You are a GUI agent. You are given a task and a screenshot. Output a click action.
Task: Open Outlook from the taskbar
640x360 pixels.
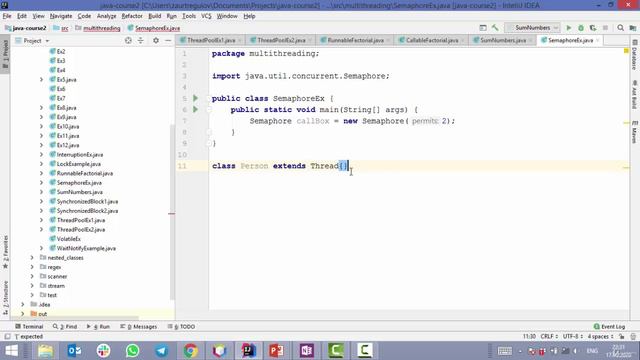point(74,351)
